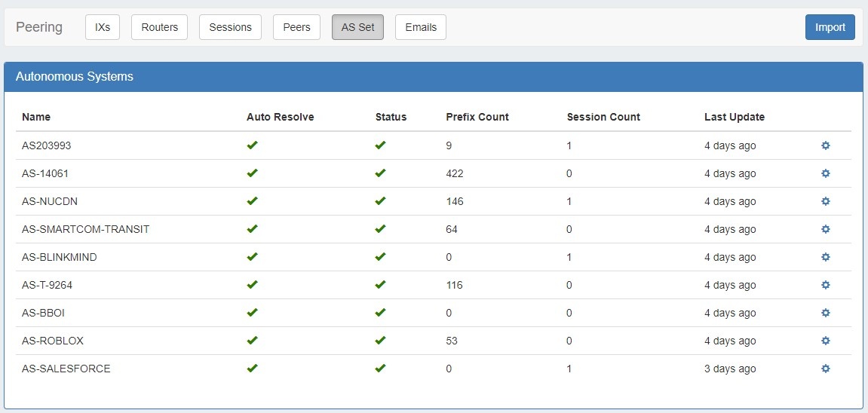This screenshot has height=413, width=868.
Task: Click gear icon for AS-14061
Action: 825,173
